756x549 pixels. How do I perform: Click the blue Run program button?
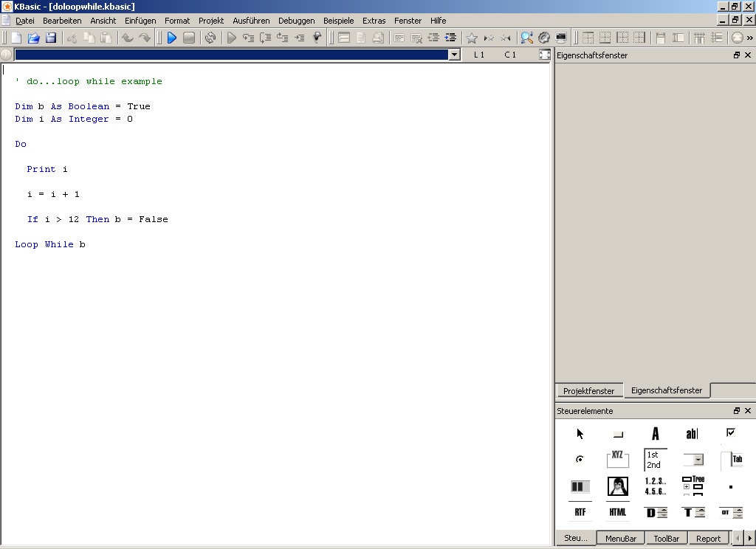click(x=172, y=38)
